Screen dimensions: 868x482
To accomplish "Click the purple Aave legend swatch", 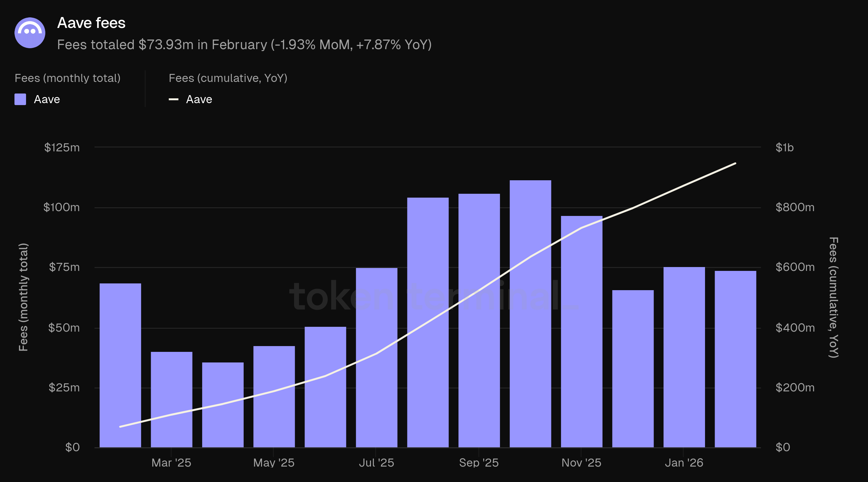I will tap(20, 99).
